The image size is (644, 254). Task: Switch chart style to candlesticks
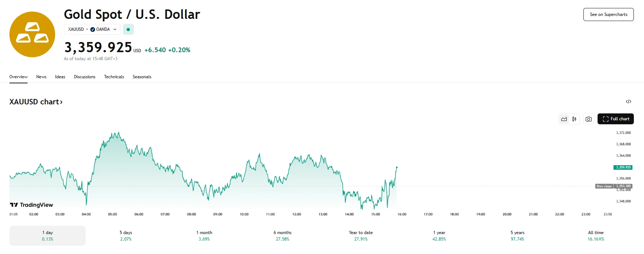point(574,119)
